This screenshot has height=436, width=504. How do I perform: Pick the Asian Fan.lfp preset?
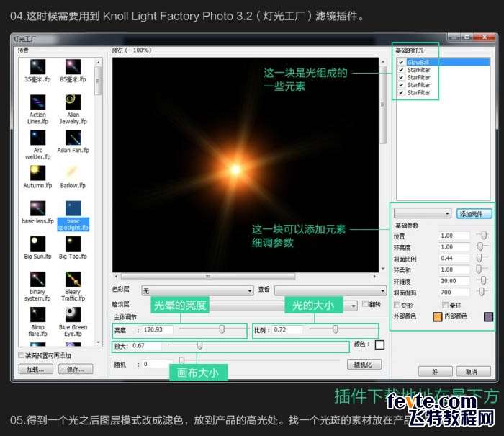(73, 138)
